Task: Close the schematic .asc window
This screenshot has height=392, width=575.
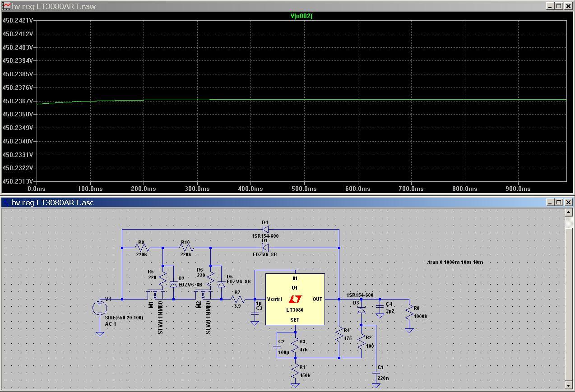Action: click(x=568, y=203)
